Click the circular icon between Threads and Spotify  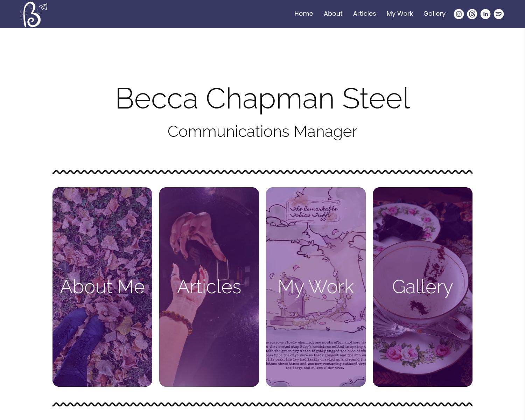click(x=485, y=14)
